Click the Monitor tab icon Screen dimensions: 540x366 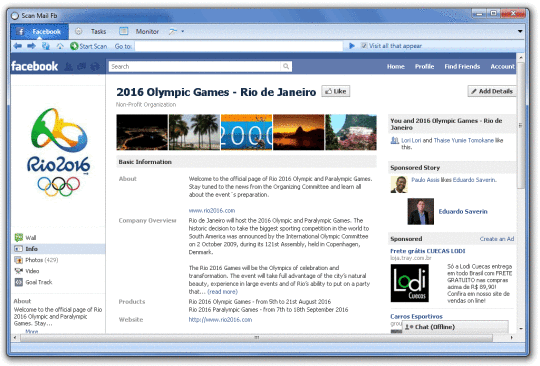[124, 31]
